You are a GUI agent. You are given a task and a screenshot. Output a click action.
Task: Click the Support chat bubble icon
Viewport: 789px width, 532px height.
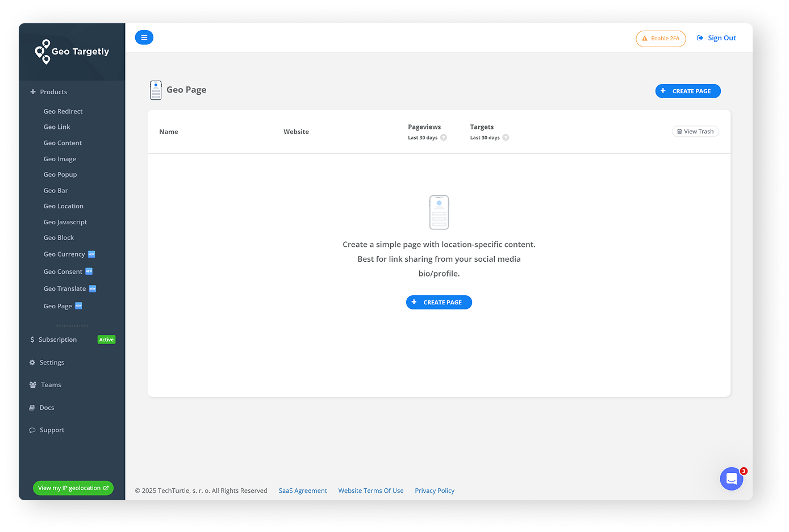pyautogui.click(x=32, y=430)
